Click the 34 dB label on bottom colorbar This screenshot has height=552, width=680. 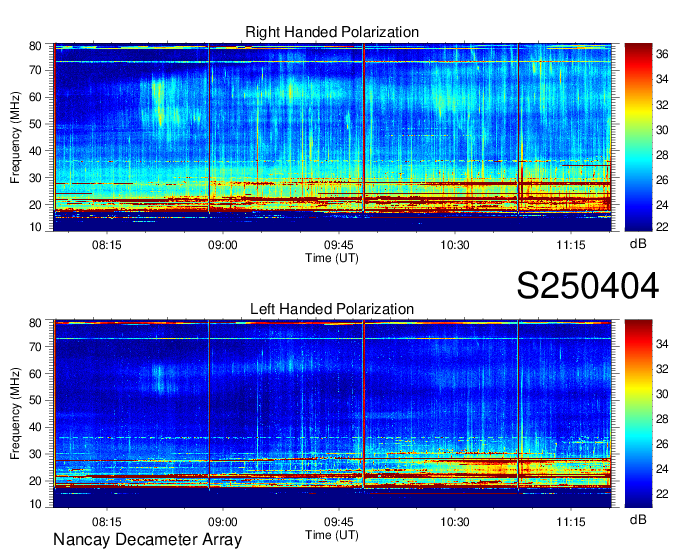(x=662, y=344)
